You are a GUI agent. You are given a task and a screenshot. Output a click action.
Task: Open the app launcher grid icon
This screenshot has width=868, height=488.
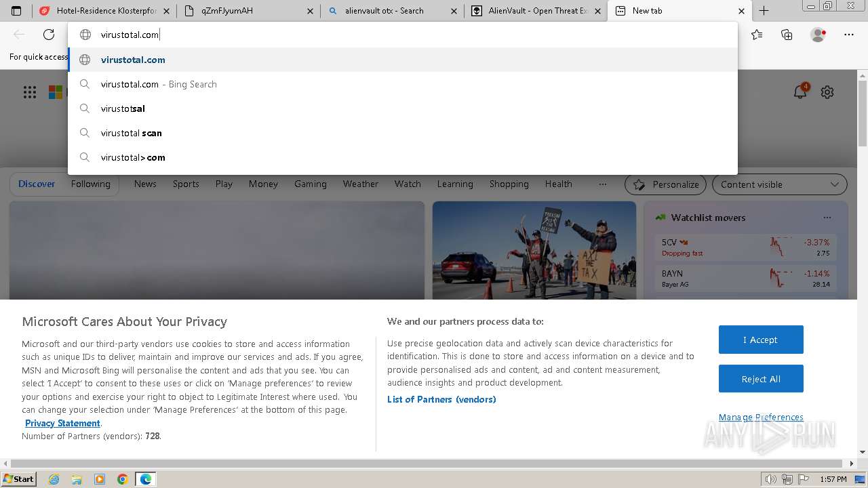[x=30, y=92]
